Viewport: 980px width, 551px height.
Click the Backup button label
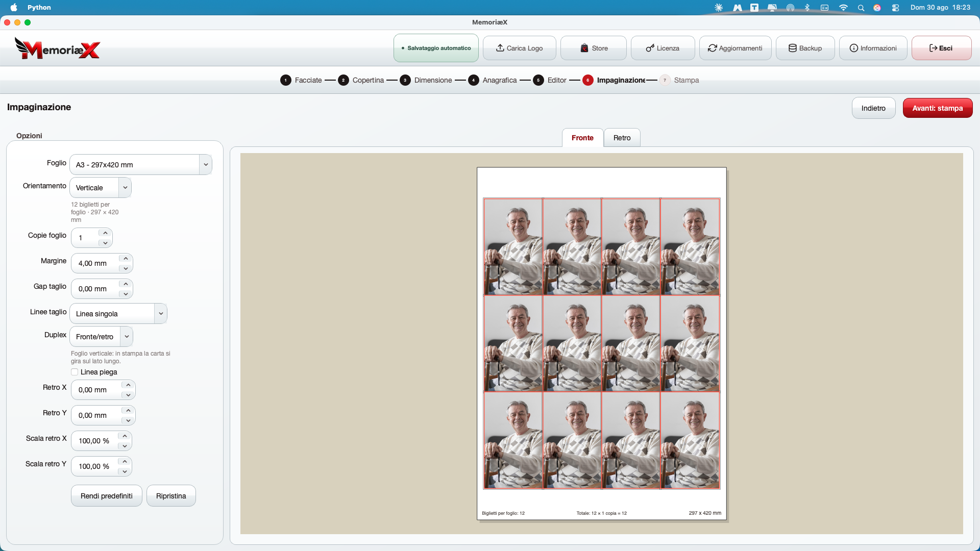[x=811, y=48]
